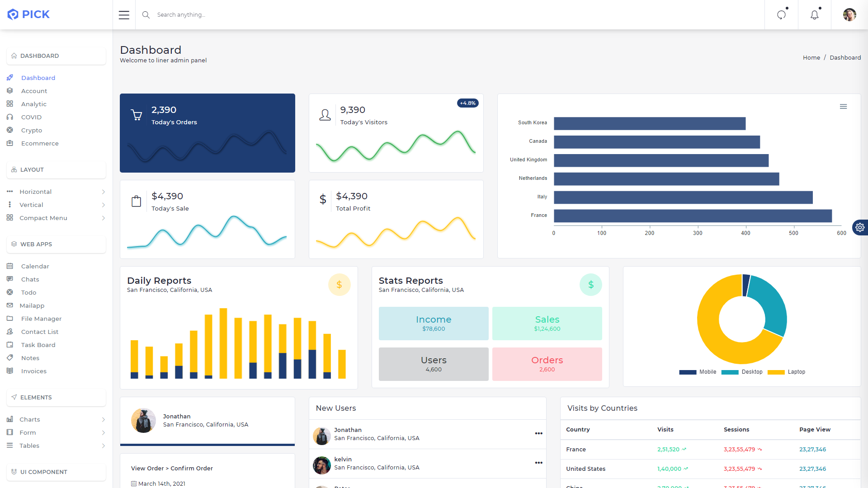This screenshot has height=488, width=868.
Task: Open the notifications bell
Action: pos(815,15)
